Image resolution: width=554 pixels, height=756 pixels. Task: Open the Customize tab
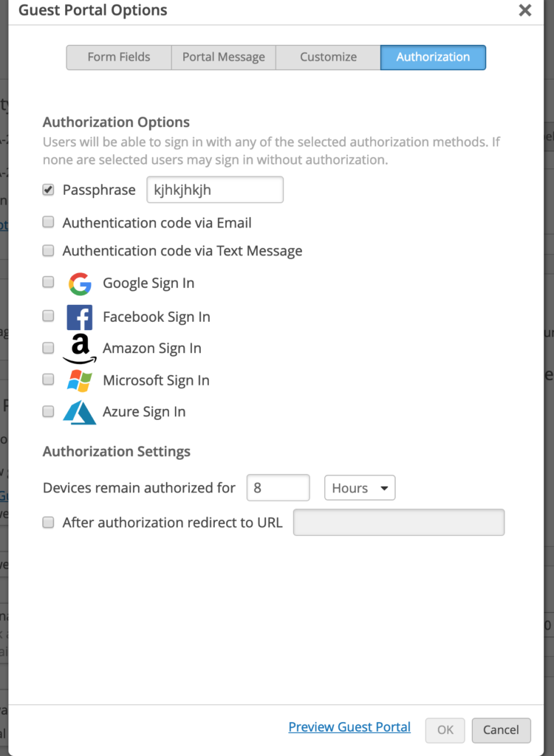point(327,57)
